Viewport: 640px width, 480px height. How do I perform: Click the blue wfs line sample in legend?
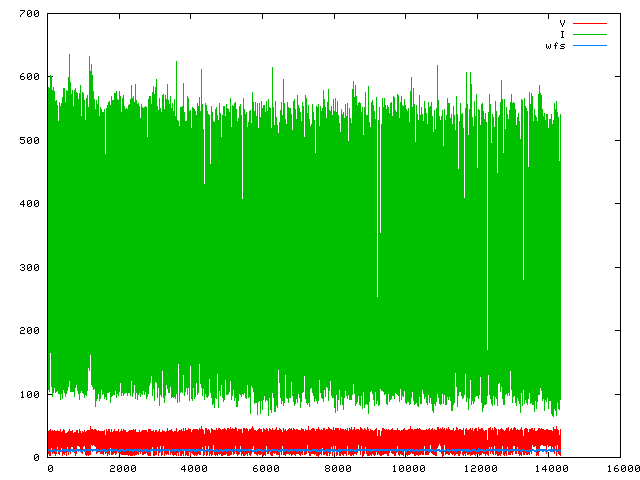[590, 46]
